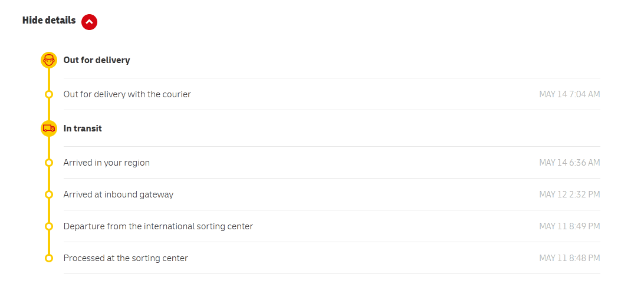Click marker beside Processed at the sorting center

pyautogui.click(x=49, y=258)
